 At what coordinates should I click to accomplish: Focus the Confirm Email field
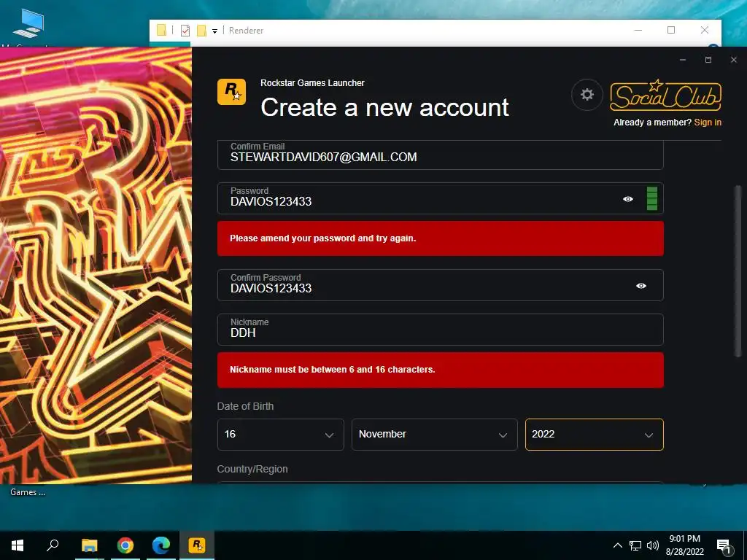[440, 155]
